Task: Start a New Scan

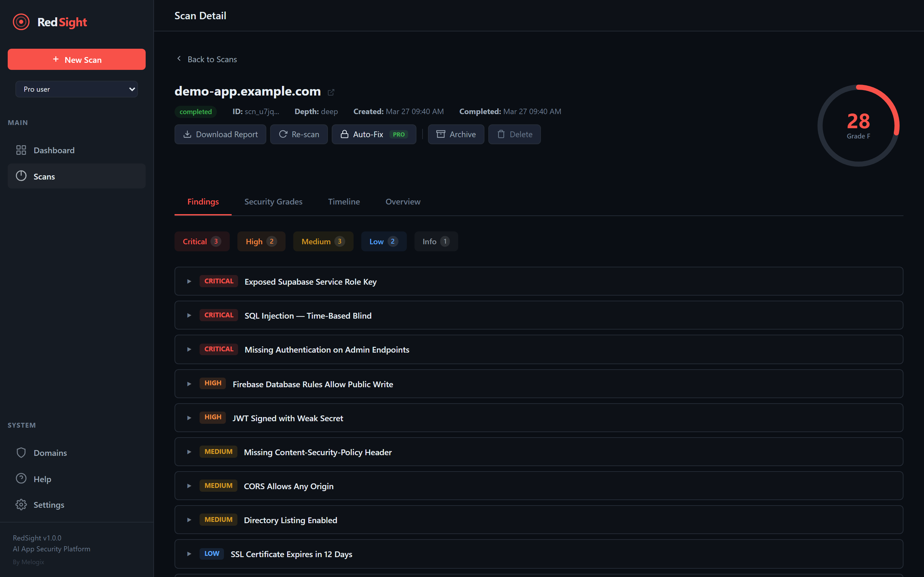Action: [x=76, y=60]
